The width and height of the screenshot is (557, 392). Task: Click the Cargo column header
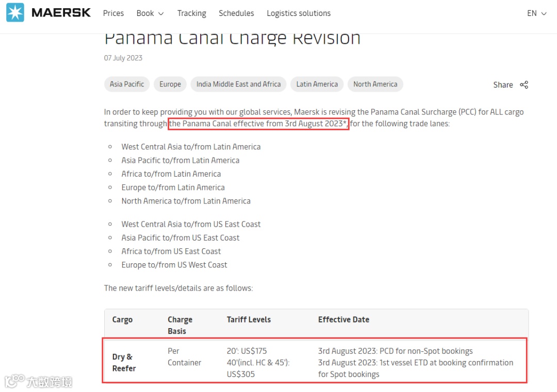[122, 319]
